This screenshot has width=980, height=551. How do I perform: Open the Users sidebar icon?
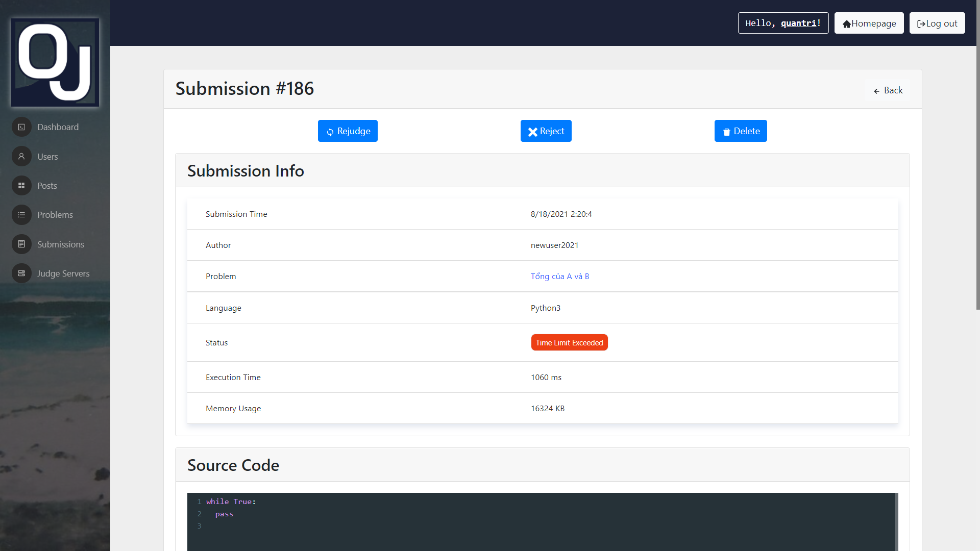(x=21, y=157)
